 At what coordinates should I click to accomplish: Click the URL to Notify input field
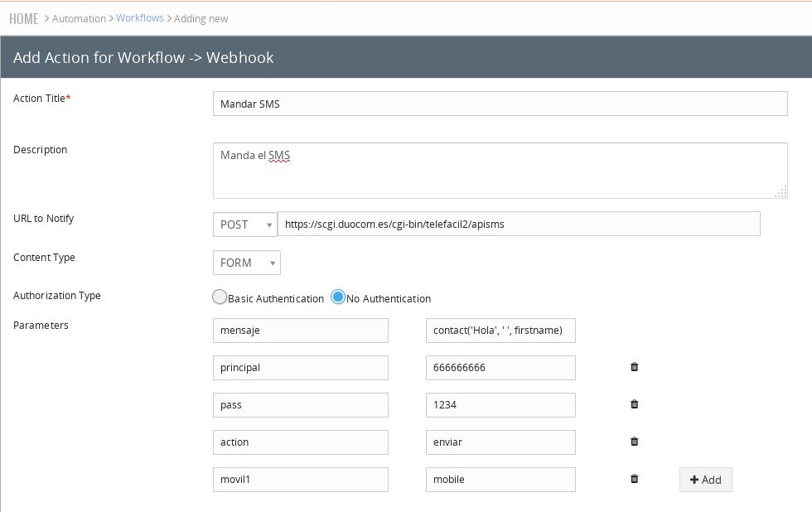click(519, 225)
